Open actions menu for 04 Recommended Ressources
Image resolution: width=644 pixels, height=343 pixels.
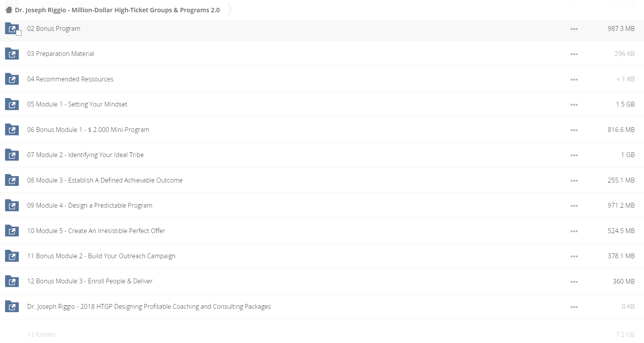(x=574, y=79)
